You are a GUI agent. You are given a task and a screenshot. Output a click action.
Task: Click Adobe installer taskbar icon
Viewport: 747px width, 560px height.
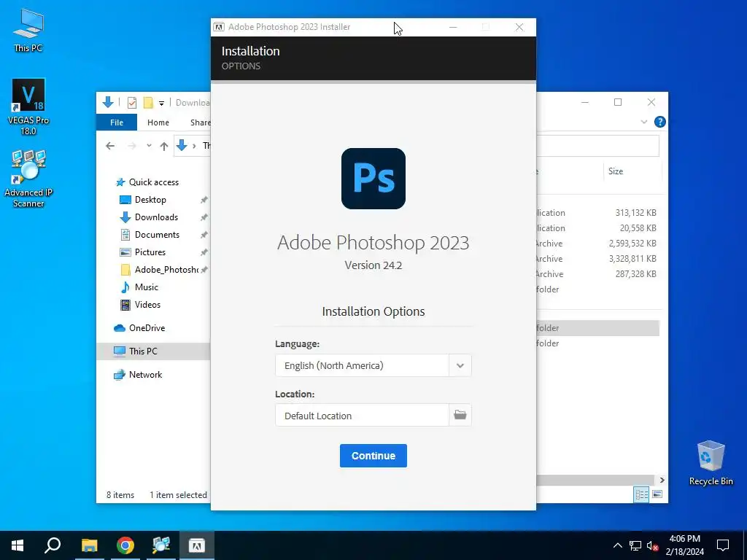(x=197, y=545)
